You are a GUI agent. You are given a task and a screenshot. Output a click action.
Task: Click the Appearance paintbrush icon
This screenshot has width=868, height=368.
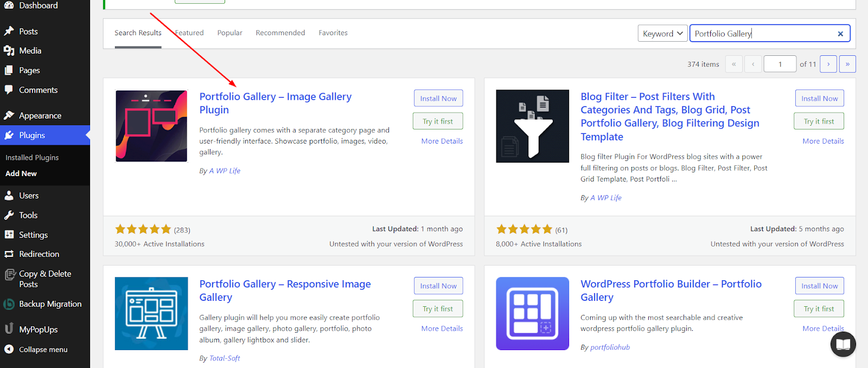[x=9, y=115]
